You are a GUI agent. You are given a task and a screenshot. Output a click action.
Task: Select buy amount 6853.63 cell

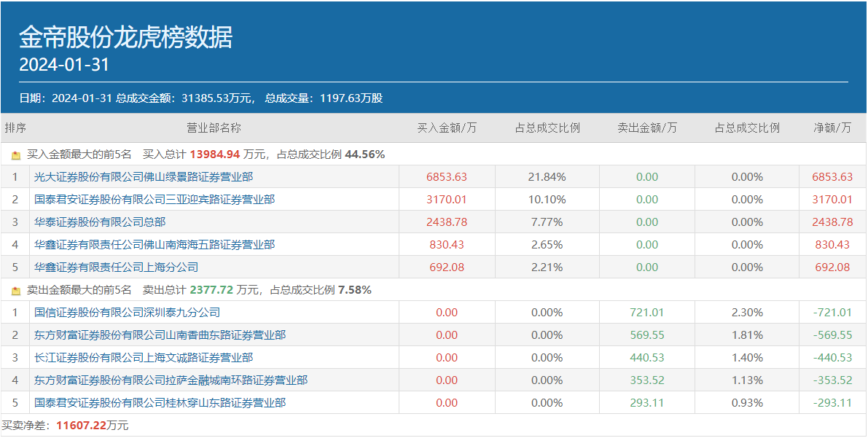coord(447,177)
